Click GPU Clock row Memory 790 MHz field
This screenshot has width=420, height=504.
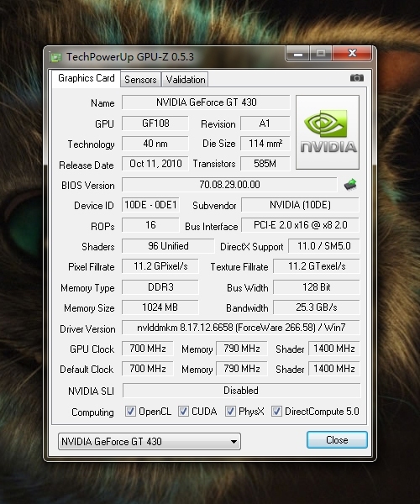tap(242, 349)
